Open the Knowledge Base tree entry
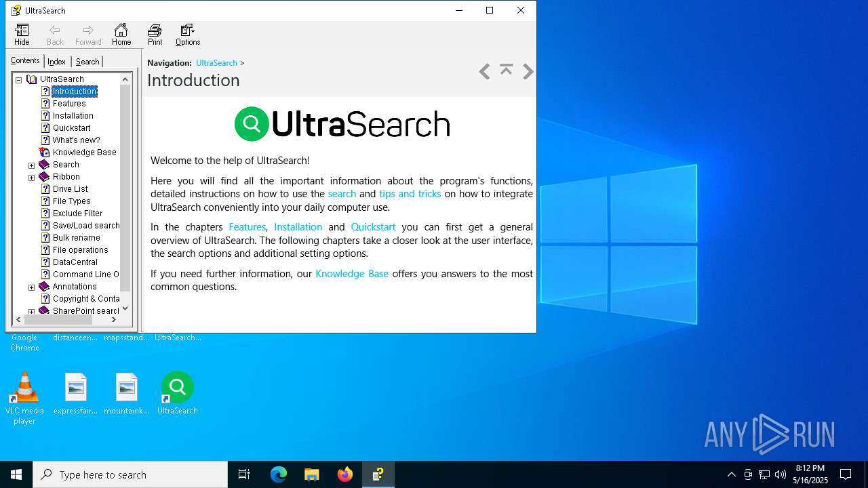This screenshot has width=868, height=488. click(x=85, y=152)
